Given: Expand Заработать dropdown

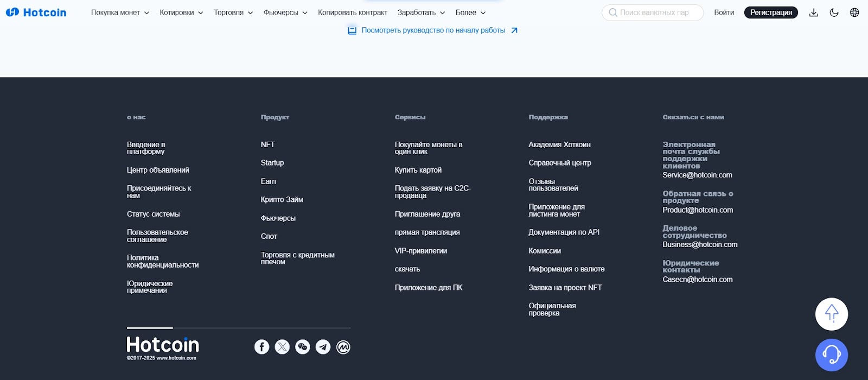Looking at the screenshot, I should point(421,12).
